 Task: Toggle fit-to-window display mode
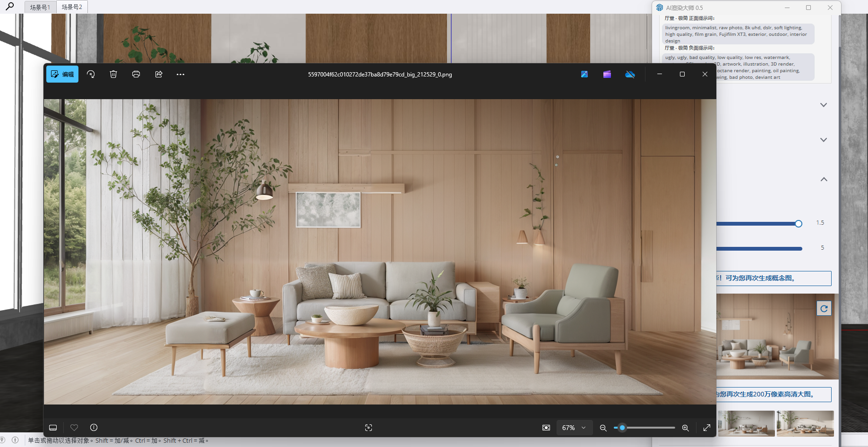546,428
